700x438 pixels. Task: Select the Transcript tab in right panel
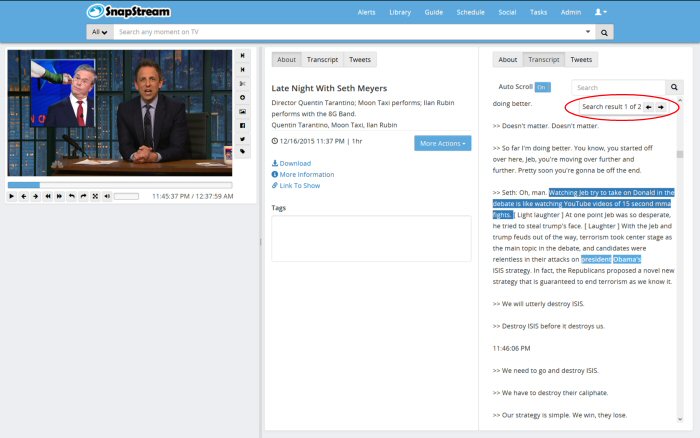(544, 59)
